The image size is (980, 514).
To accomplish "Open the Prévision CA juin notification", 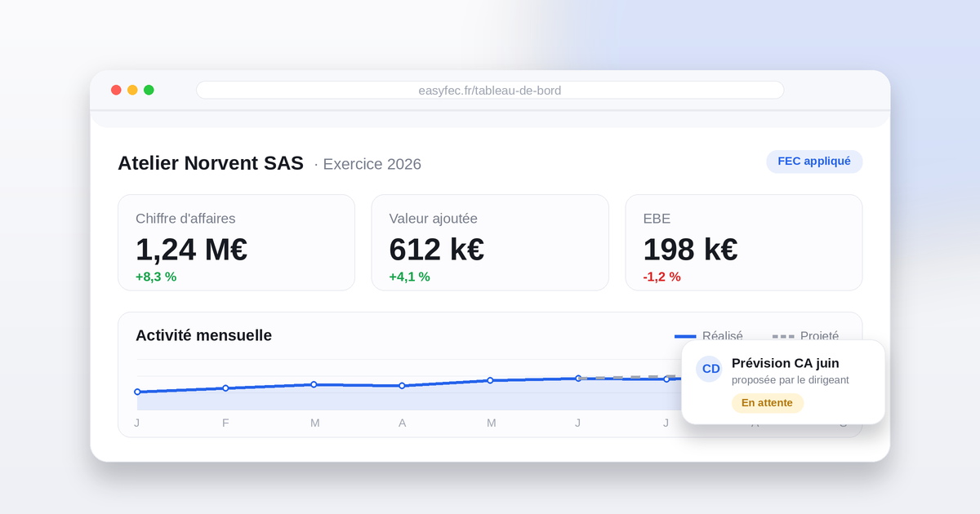I will pos(783,382).
